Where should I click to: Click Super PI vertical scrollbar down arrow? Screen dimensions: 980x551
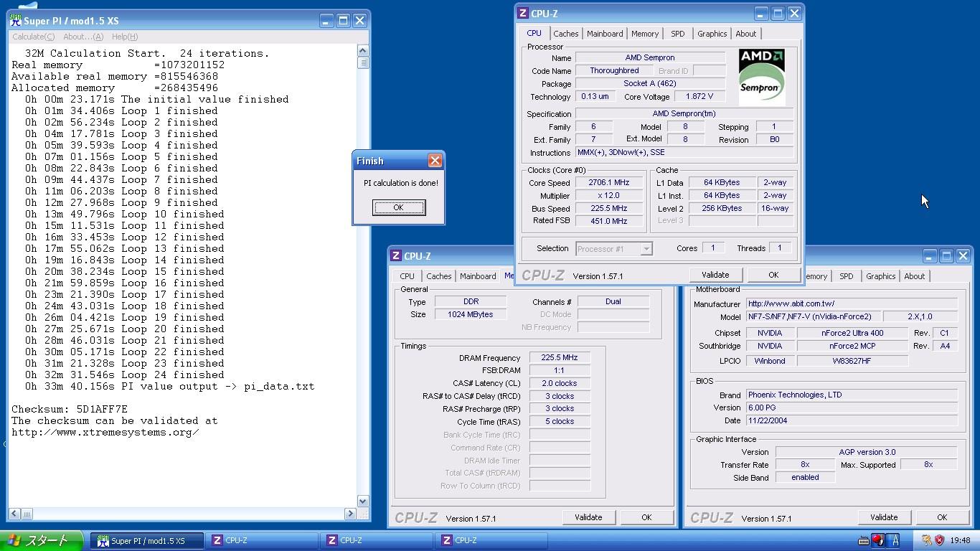(362, 501)
